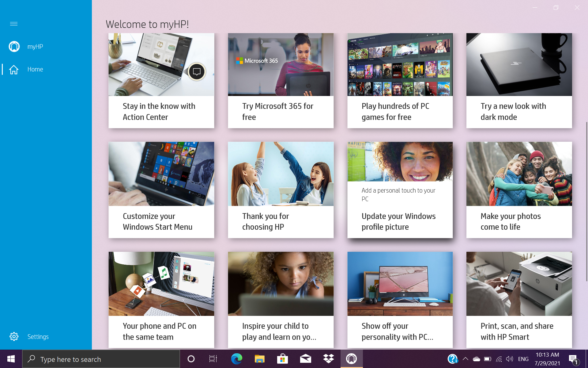This screenshot has width=588, height=368.
Task: Open the HP printer and phone image
Action: point(519,284)
